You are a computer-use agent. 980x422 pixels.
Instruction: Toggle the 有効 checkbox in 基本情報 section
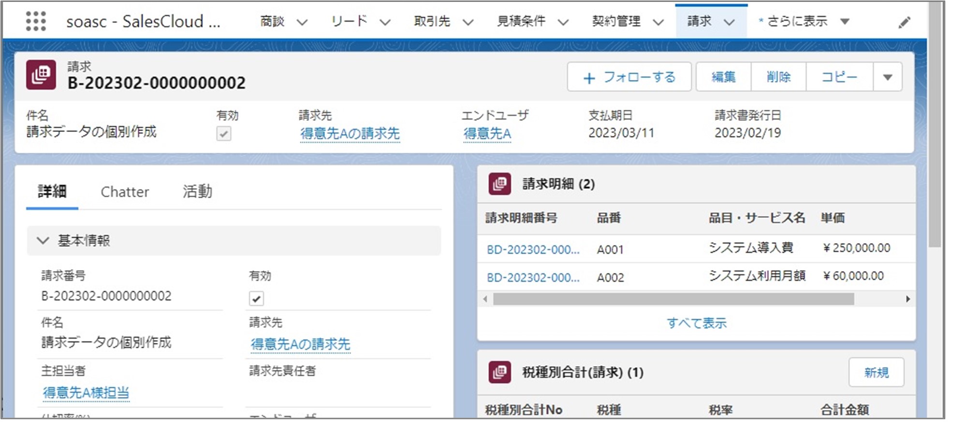tap(256, 299)
